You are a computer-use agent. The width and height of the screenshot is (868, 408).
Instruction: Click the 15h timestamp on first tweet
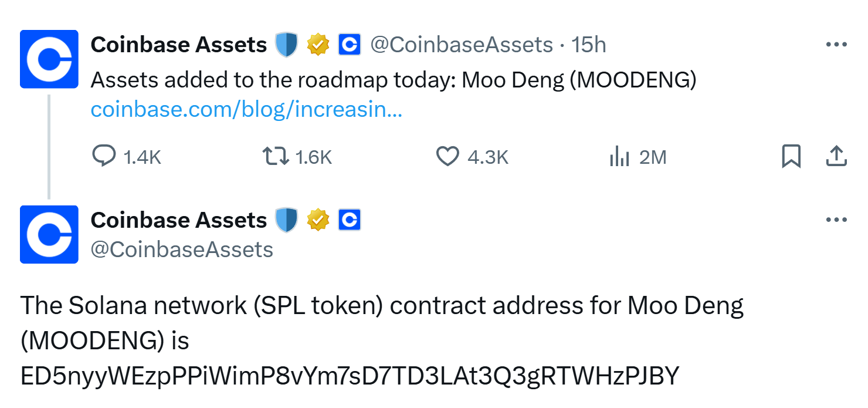pos(588,45)
